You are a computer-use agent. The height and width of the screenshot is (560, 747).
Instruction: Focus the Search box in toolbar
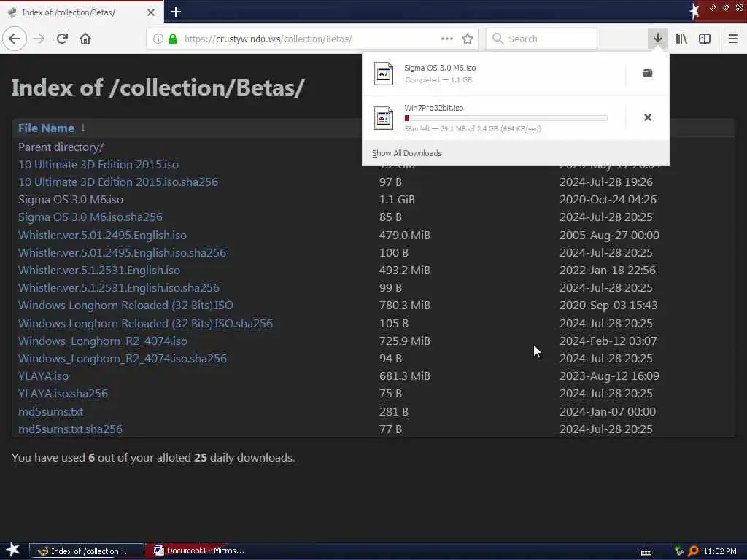541,39
